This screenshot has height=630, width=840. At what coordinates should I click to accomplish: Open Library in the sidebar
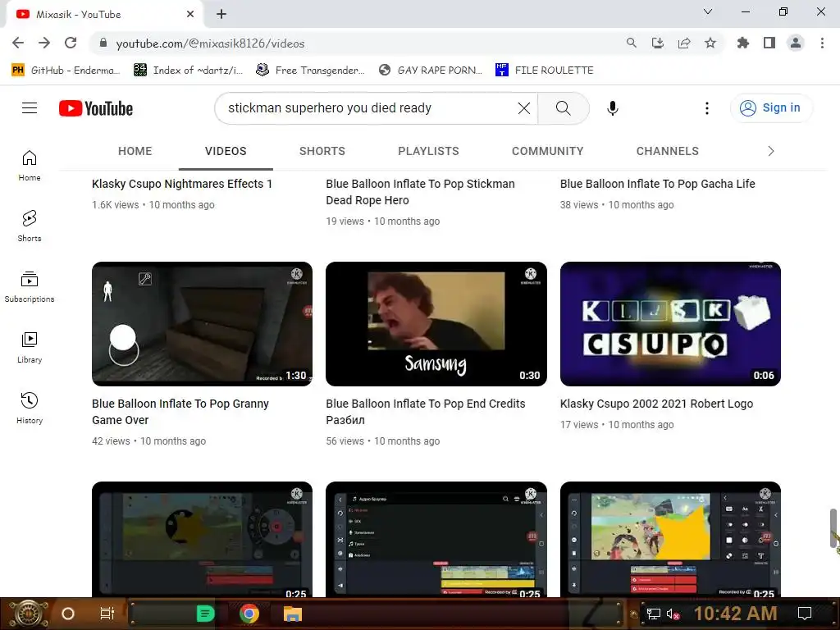tap(30, 348)
